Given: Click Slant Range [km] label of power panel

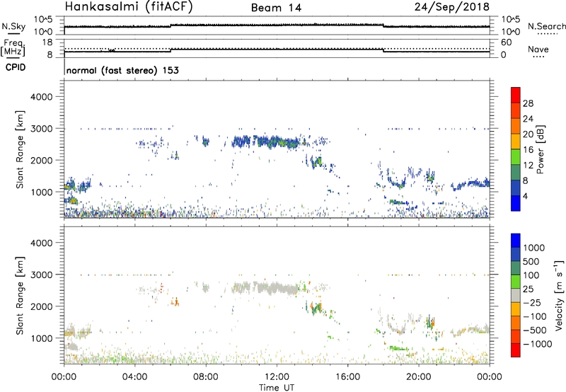Looking at the screenshot, I should pyautogui.click(x=20, y=149).
